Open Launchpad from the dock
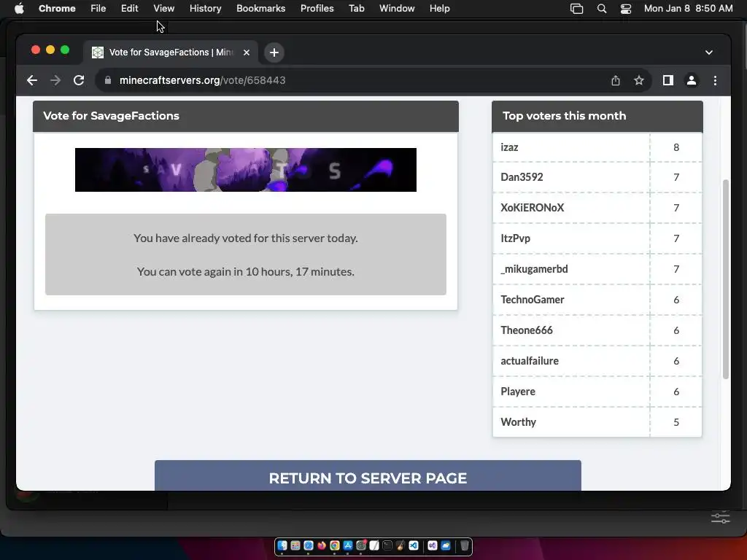Screen dimensions: 747x560 click(x=295, y=545)
